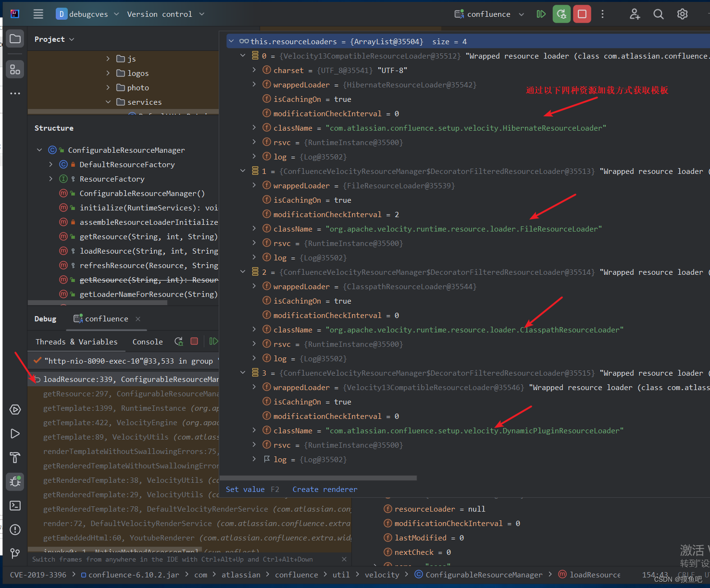Image resolution: width=710 pixels, height=588 pixels.
Task: Open the Project folder icon in sidebar
Action: pyautogui.click(x=14, y=38)
